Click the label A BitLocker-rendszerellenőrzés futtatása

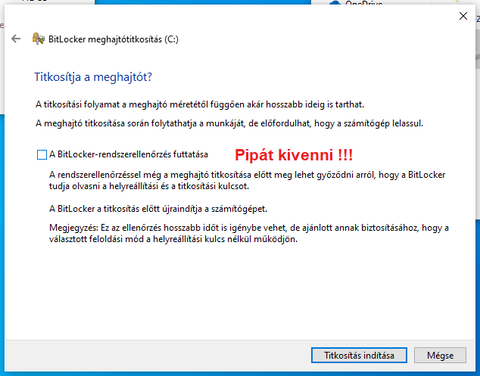point(129,154)
